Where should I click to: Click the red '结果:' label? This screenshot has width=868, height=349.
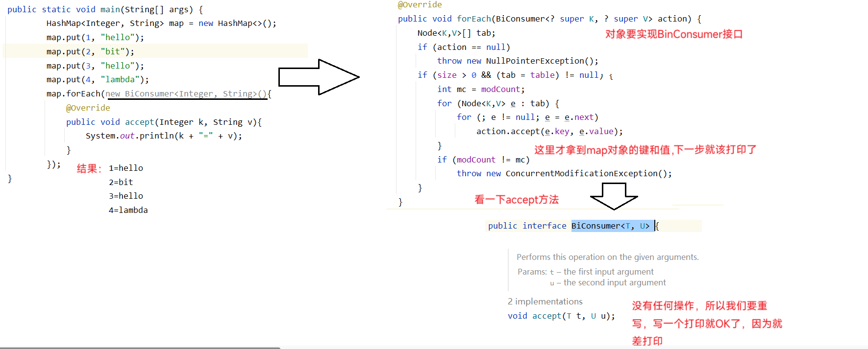tap(89, 168)
